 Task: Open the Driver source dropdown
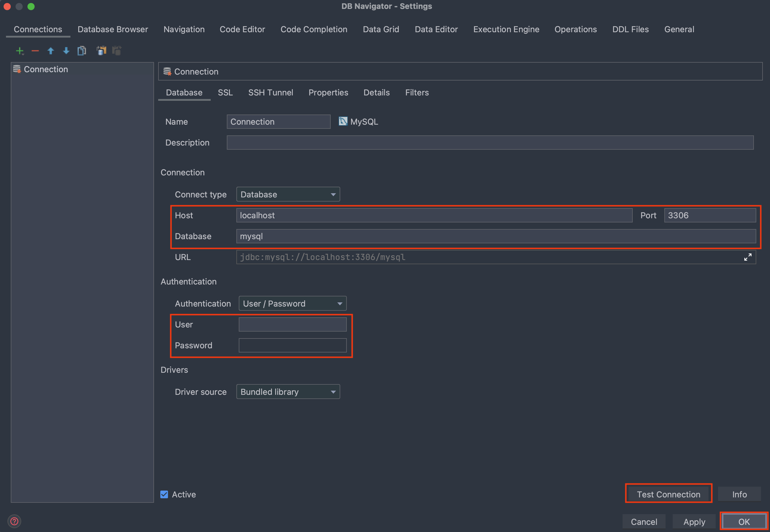coord(288,392)
